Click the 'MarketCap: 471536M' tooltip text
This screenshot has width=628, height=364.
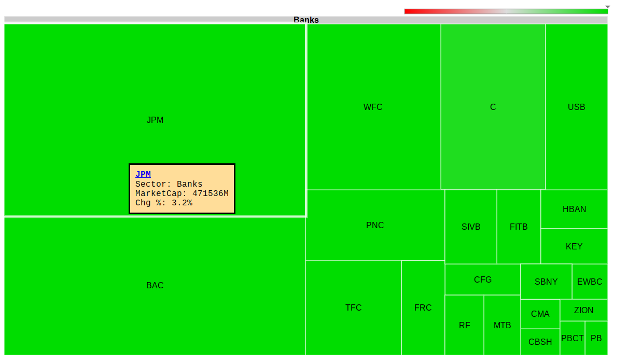point(182,193)
